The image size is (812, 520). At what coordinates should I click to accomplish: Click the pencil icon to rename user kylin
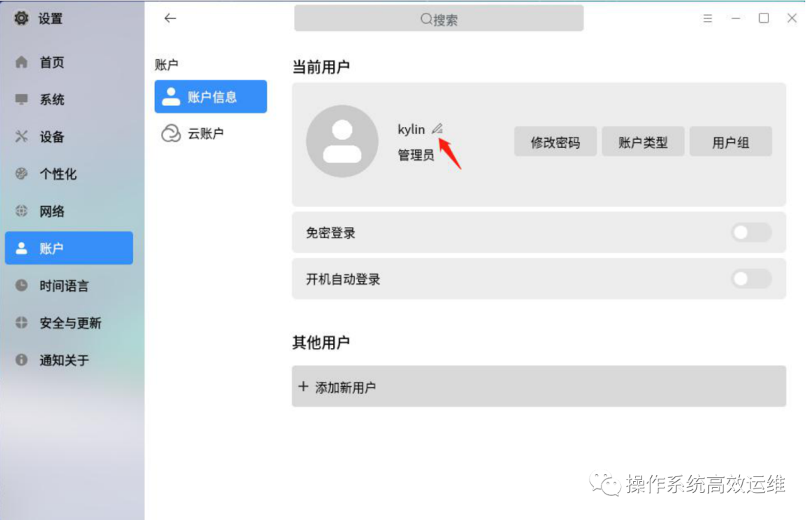coord(438,128)
